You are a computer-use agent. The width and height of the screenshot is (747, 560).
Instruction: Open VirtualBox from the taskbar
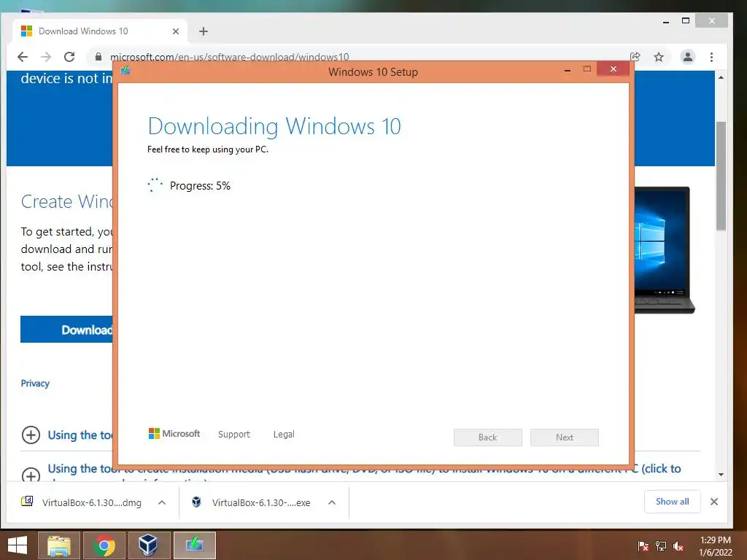[149, 545]
